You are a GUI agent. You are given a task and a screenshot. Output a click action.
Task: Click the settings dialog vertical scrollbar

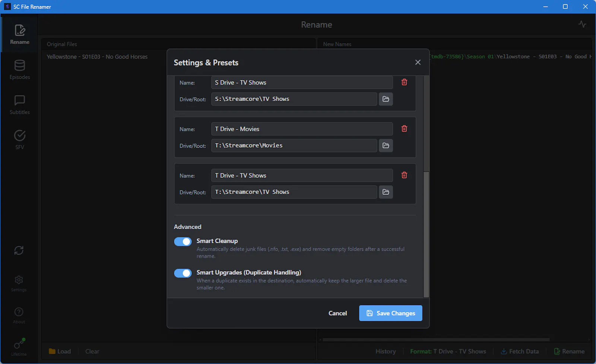pos(427,234)
